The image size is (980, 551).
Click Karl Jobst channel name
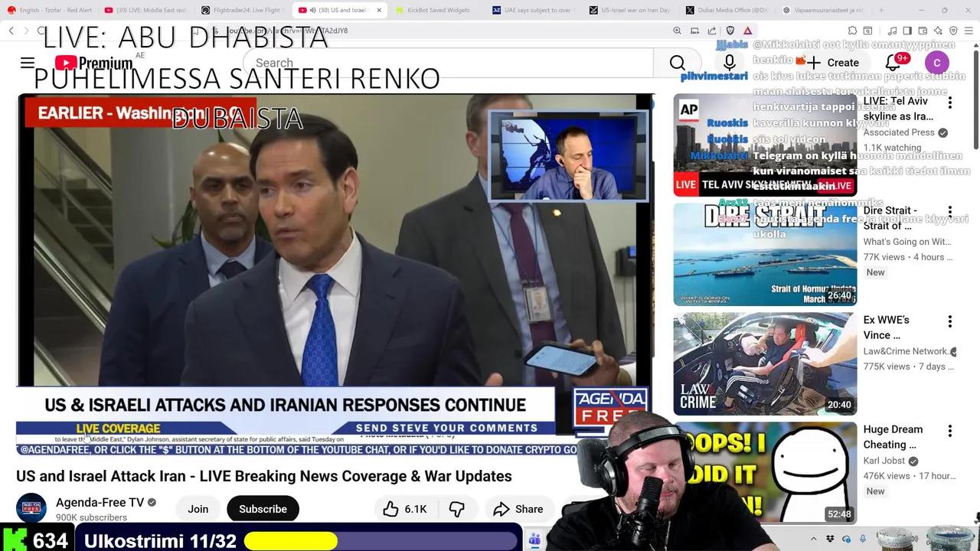coord(884,461)
